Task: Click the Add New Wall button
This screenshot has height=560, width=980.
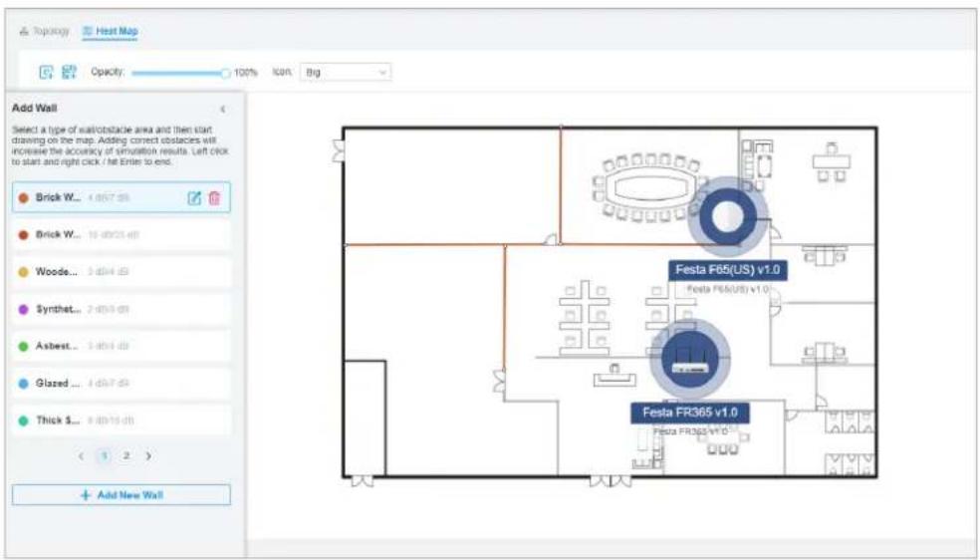Action: pyautogui.click(x=122, y=495)
